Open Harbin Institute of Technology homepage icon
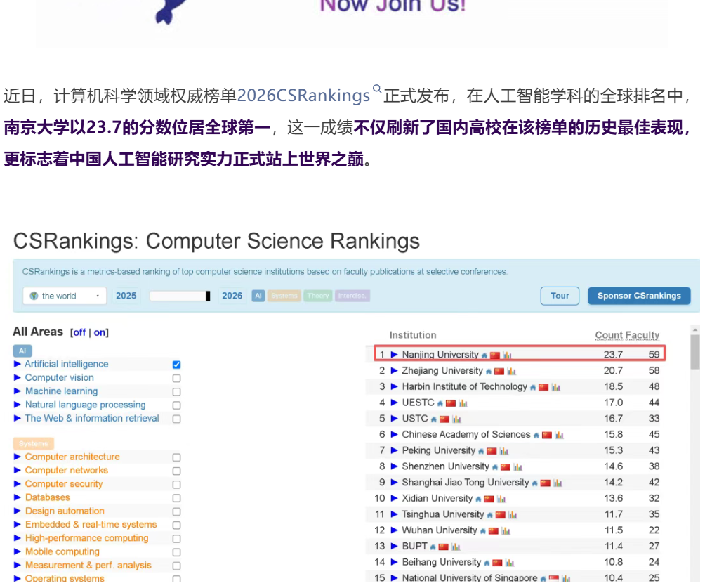 (533, 387)
